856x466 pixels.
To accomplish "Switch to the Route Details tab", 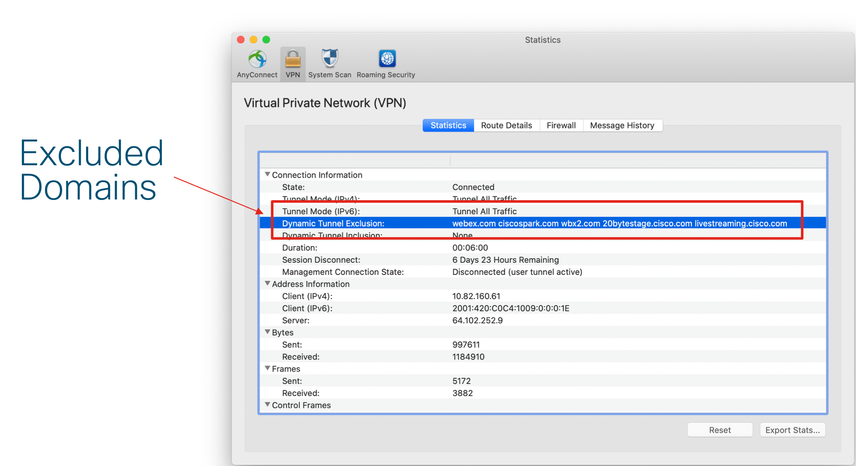I will click(x=507, y=126).
